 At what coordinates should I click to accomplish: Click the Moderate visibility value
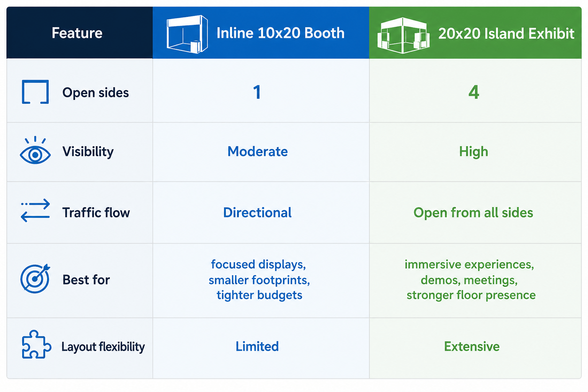tap(258, 152)
